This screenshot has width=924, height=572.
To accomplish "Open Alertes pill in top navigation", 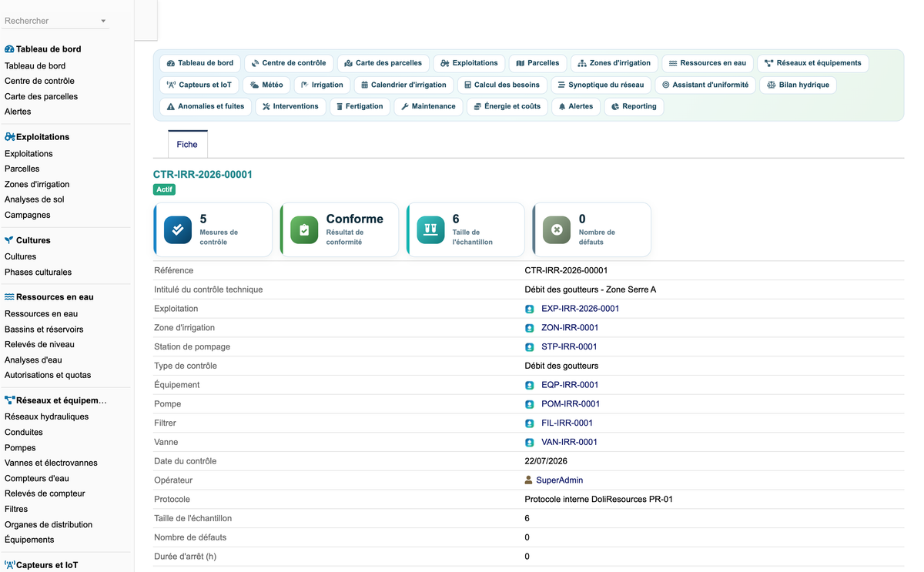I will click(575, 106).
